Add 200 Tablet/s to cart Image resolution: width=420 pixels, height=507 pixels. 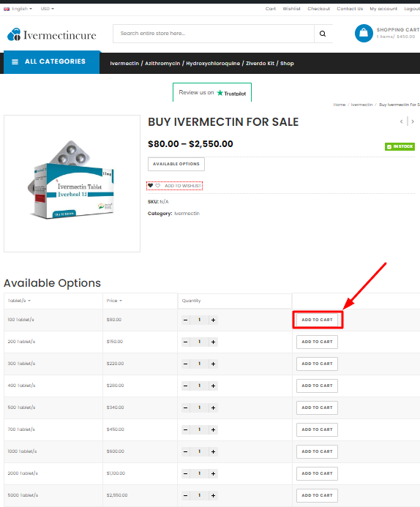point(317,342)
